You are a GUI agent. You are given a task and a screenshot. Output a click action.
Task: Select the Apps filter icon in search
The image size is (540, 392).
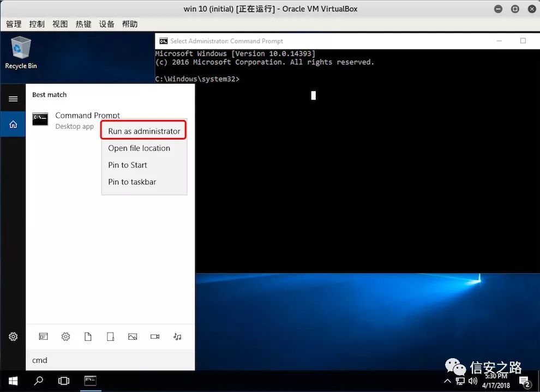point(43,336)
